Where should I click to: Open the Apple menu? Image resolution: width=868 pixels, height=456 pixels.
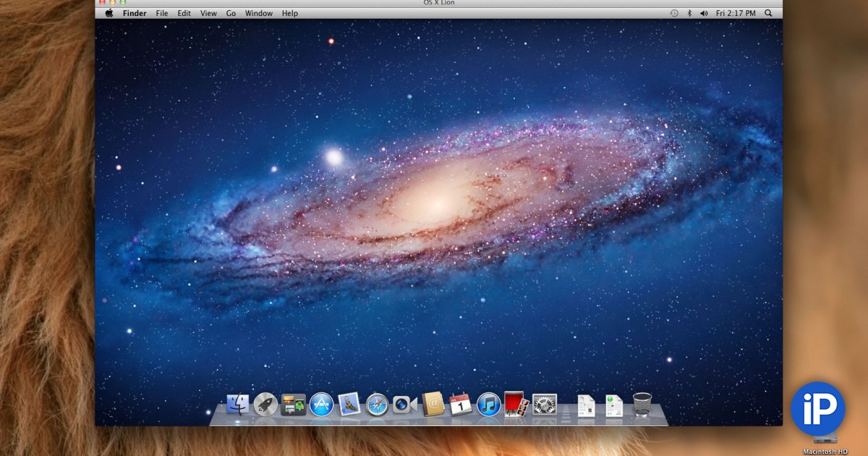point(109,13)
